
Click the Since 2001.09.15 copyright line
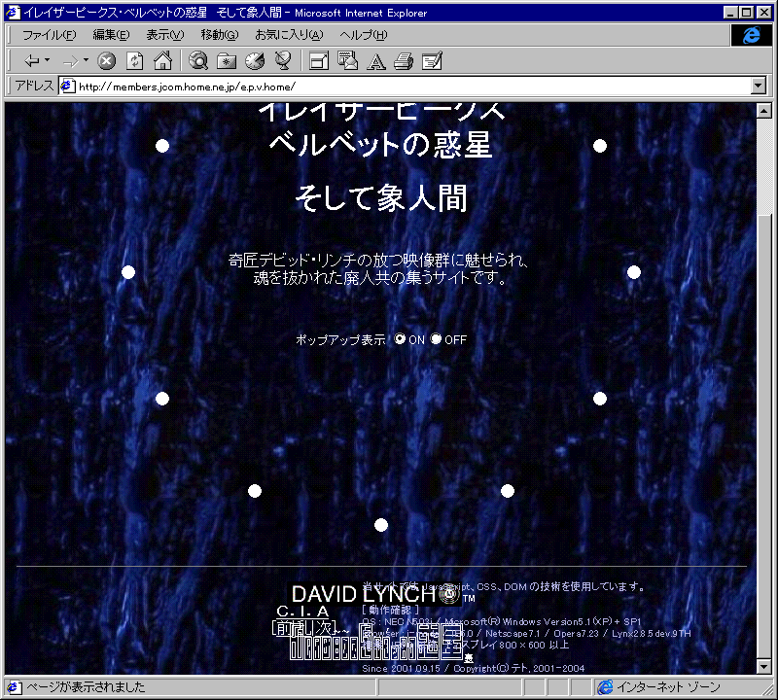pos(473,668)
